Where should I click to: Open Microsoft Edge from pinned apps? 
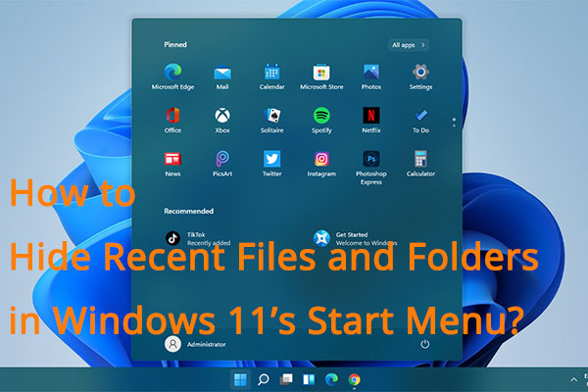point(172,76)
